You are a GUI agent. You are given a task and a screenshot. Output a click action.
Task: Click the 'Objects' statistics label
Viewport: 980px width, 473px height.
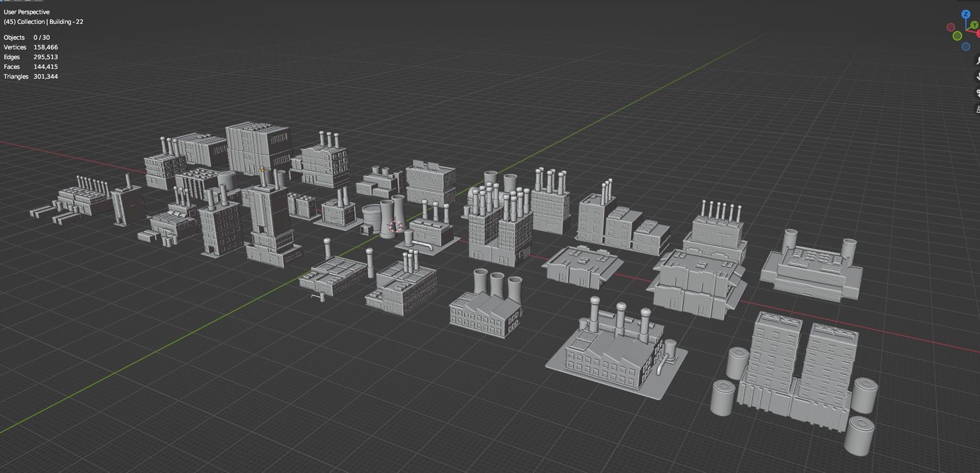[x=14, y=37]
